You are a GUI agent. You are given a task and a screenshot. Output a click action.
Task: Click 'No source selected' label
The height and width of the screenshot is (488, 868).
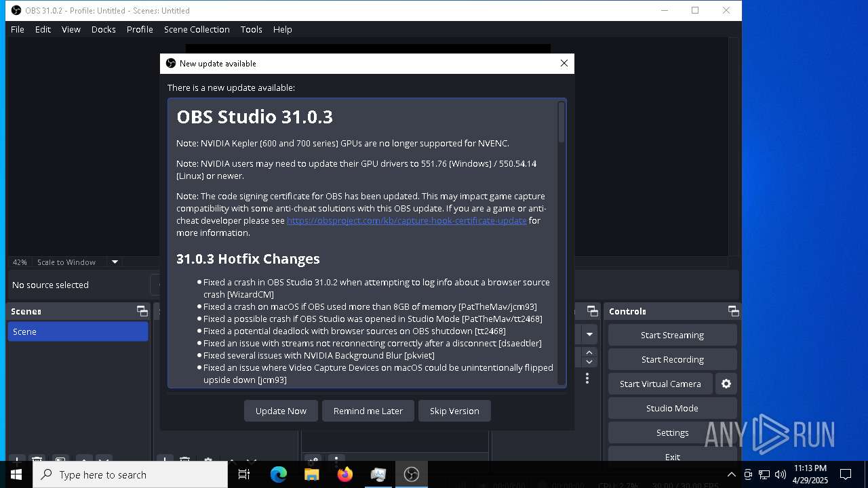pyautogui.click(x=50, y=285)
